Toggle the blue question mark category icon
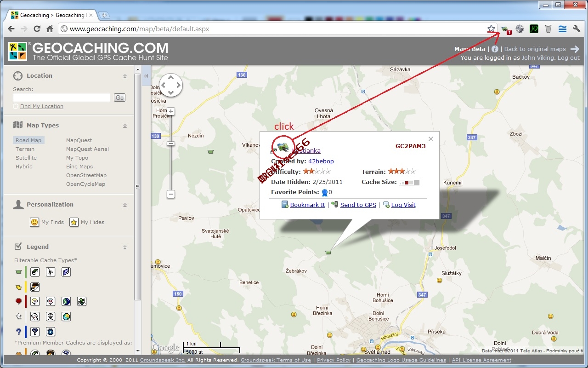 pos(19,332)
